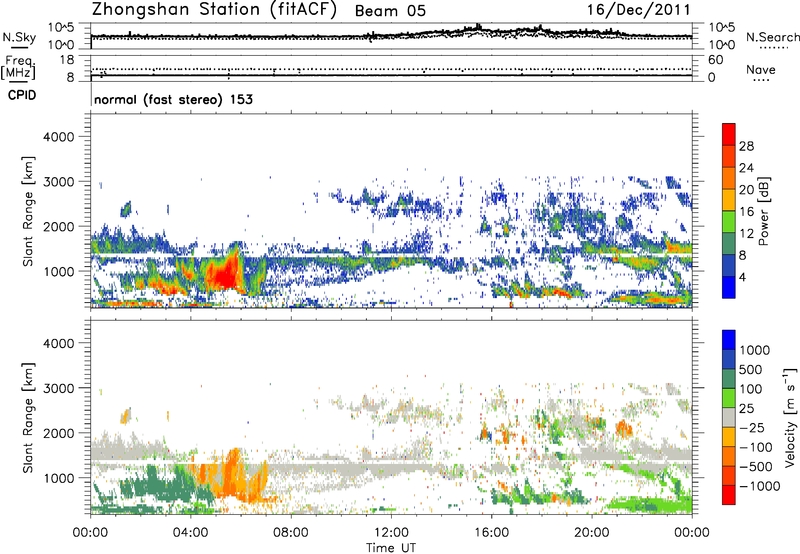The width and height of the screenshot is (800, 554).
Task: Click the 12:00 time tick label
Action: (x=391, y=533)
